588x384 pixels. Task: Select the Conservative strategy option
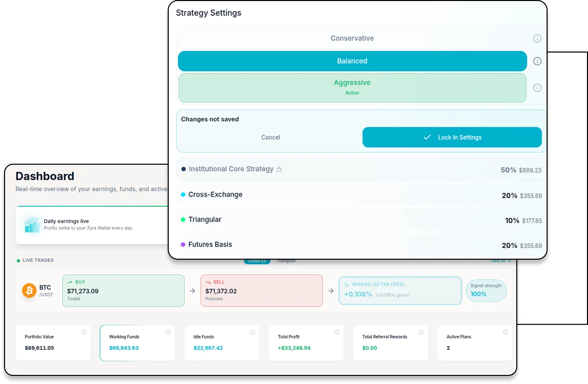(x=352, y=38)
